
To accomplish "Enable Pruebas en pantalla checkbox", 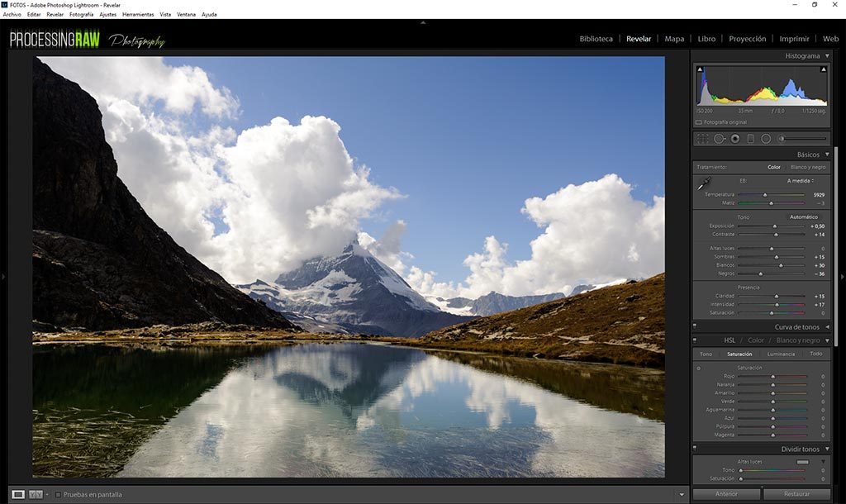I will (x=58, y=495).
